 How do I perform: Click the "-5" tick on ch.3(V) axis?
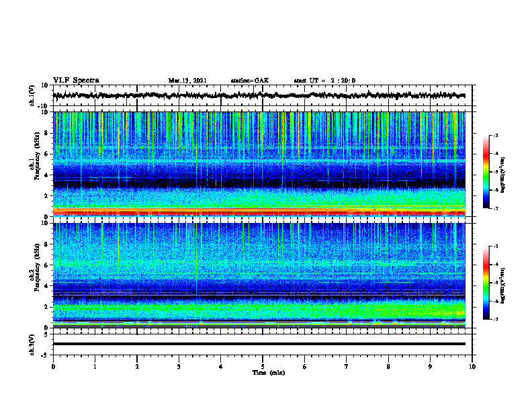[46, 355]
